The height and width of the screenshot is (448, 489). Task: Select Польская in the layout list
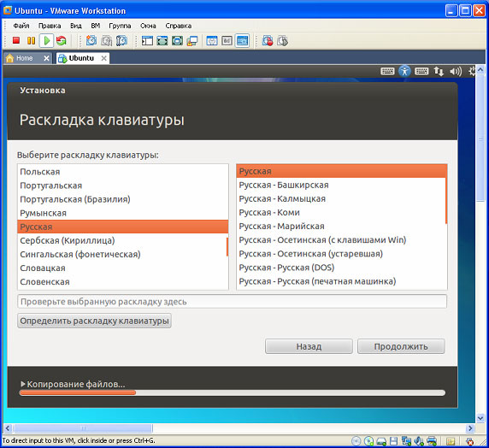click(122, 172)
